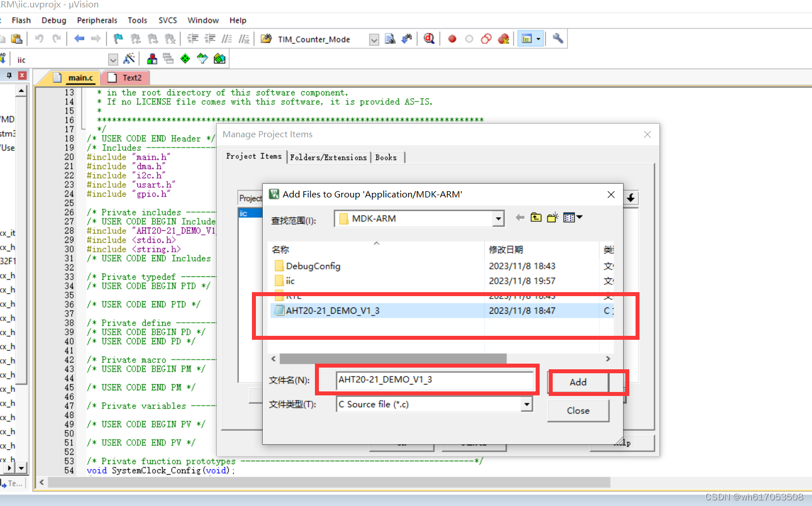This screenshot has width=812, height=506.
Task: Open the Pack Installer icon
Action: (x=220, y=58)
